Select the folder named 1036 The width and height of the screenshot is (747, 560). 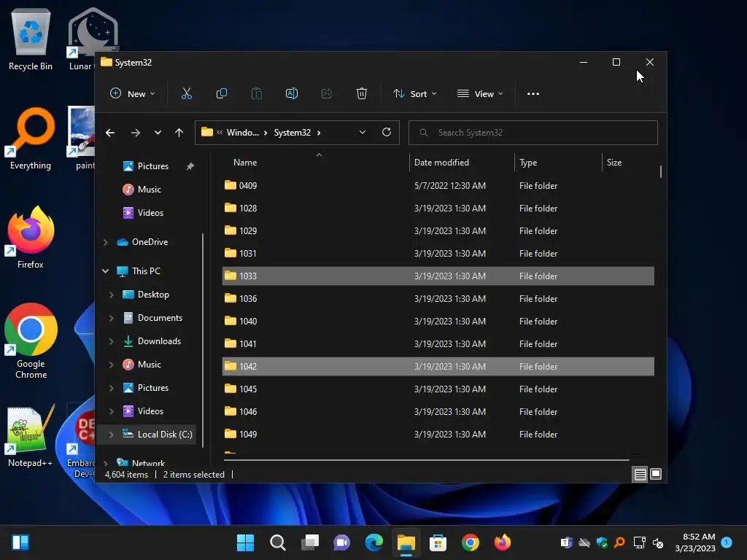point(438,298)
